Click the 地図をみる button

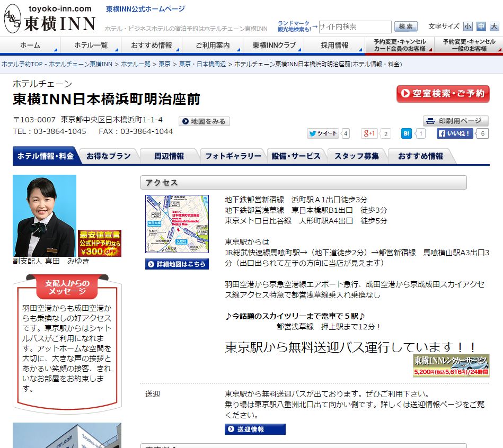204,121
